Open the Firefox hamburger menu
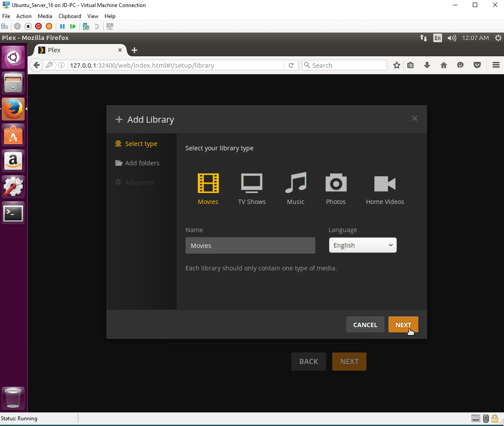Viewport: 504px width, 426px height. pos(496,65)
